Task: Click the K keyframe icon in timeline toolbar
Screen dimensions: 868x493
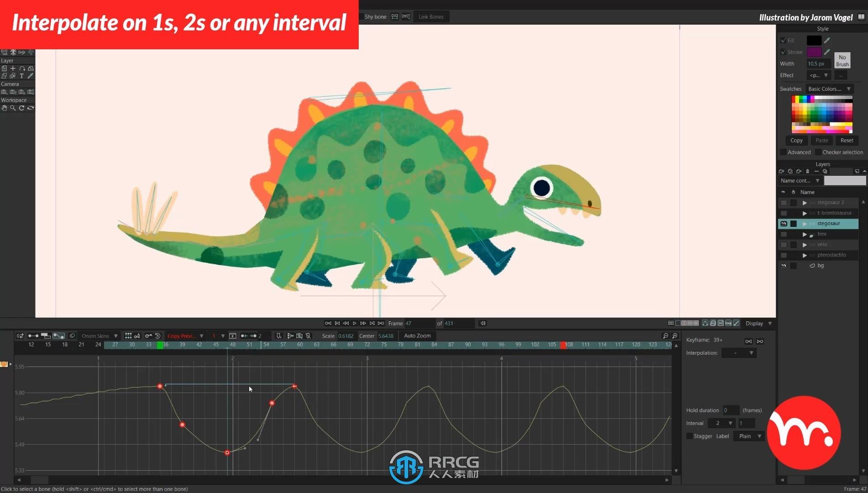Action: coord(233,336)
